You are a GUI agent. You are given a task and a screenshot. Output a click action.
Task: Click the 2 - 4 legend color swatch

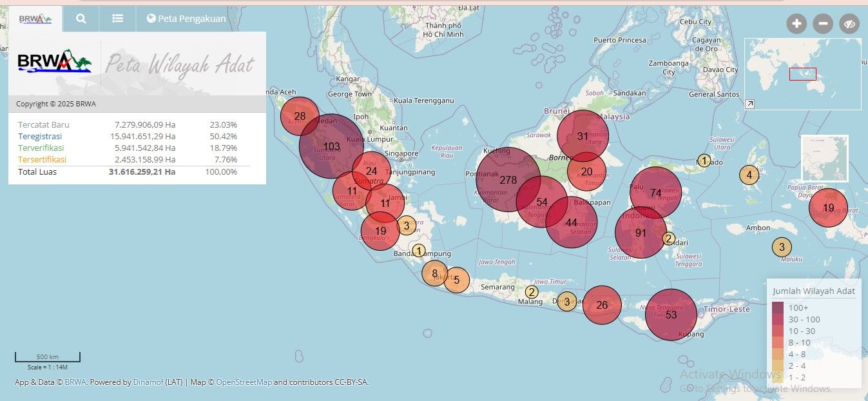[778, 366]
